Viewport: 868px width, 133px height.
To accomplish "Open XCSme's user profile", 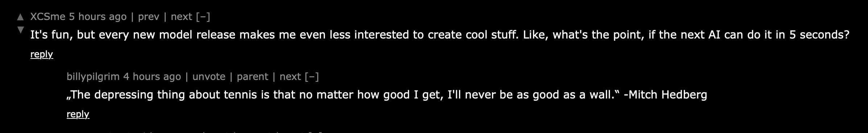I will coord(48,17).
